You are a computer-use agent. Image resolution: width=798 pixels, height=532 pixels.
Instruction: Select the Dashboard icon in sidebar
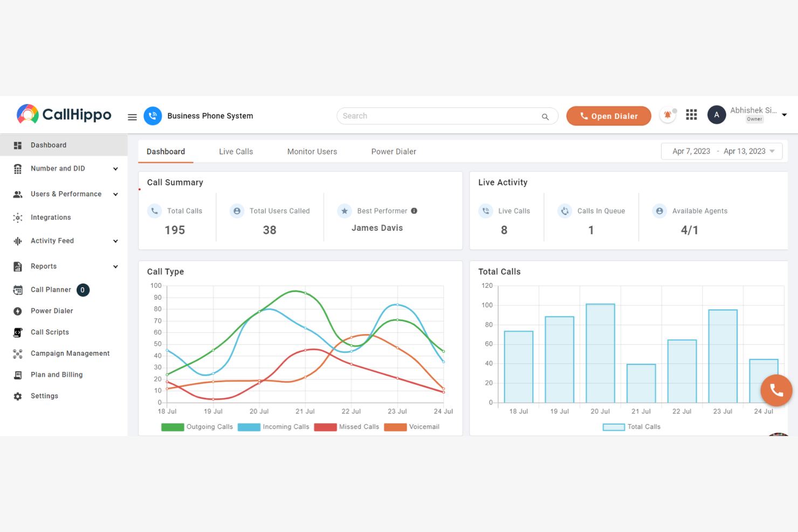tap(18, 144)
